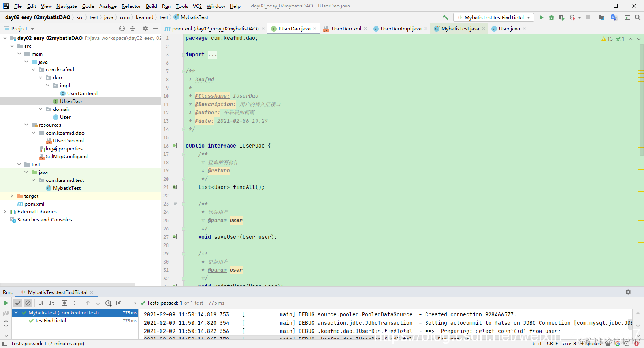This screenshot has height=348, width=644.
Task: Toggle the Show Ignored tests filter
Action: (28, 303)
